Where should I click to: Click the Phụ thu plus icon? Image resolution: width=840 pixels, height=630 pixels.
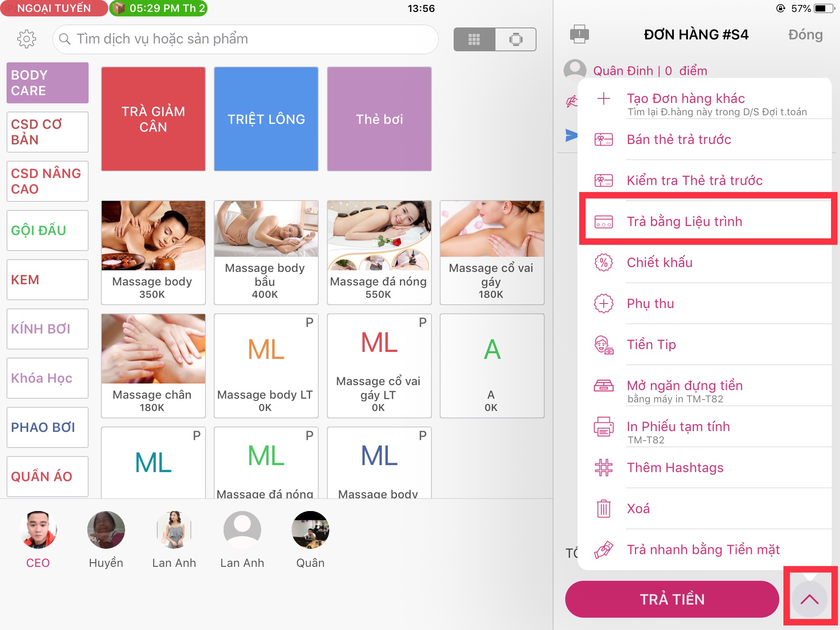click(x=603, y=304)
